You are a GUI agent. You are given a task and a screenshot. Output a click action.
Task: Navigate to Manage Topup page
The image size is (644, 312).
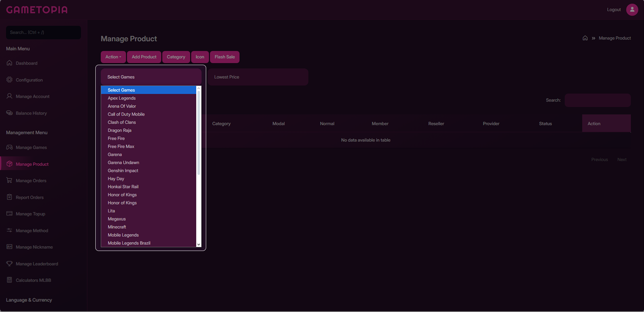[x=30, y=214]
